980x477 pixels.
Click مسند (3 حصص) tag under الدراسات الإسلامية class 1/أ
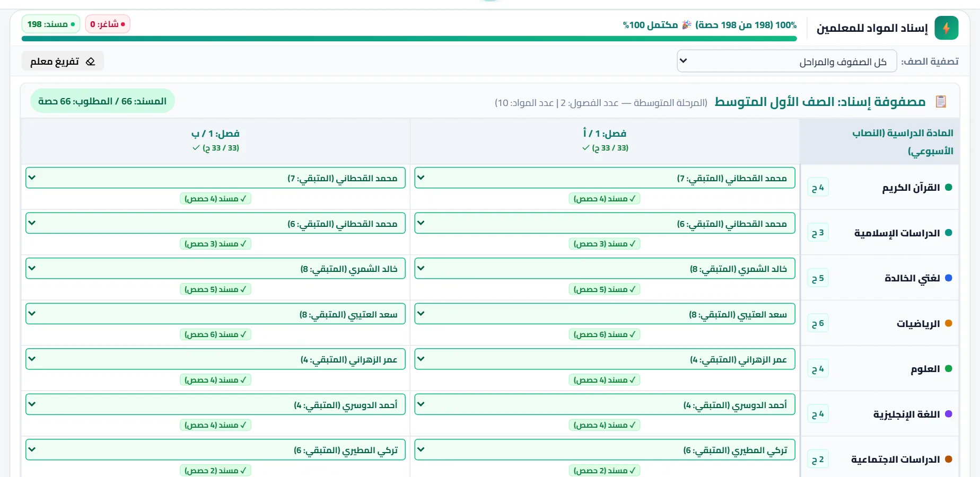tap(605, 244)
